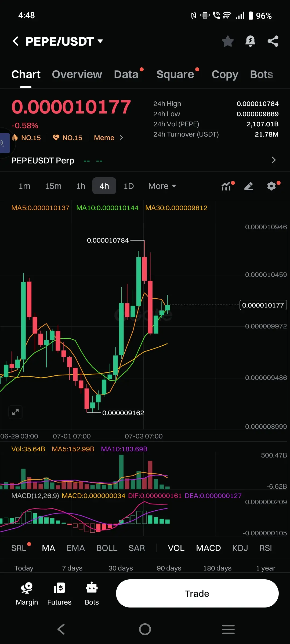
Task: Tap the MA5 value label
Action: pyautogui.click(x=40, y=208)
